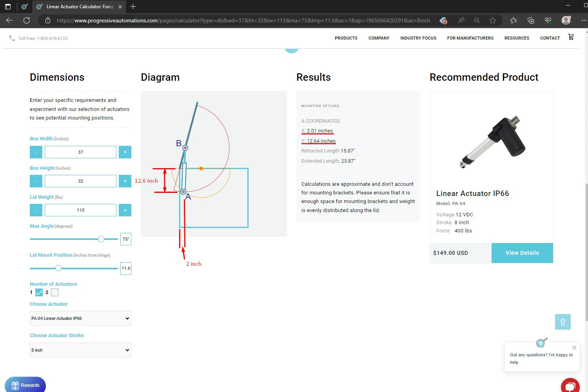Open the FOR MANUFACTURERS menu
The image size is (588, 392).
pos(470,38)
